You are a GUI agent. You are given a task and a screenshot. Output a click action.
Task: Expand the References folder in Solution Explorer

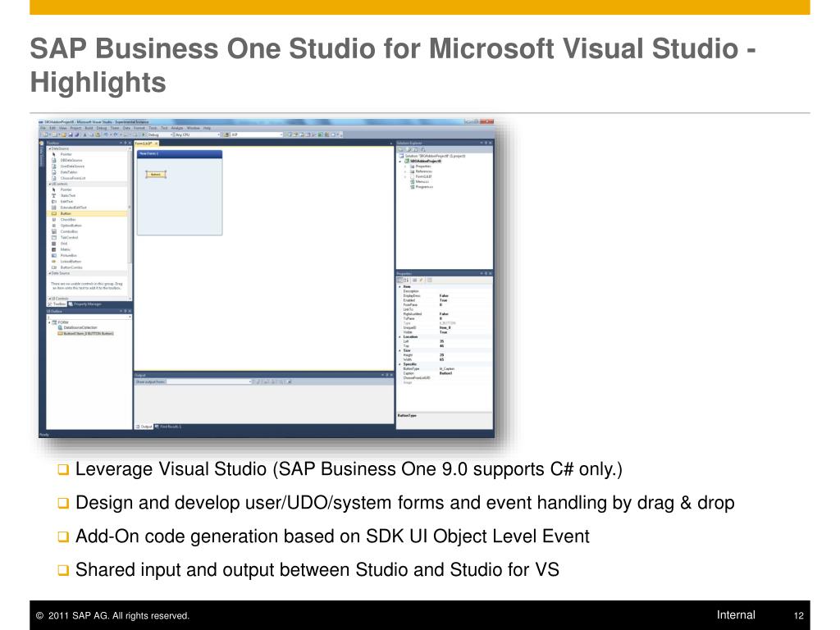click(405, 171)
